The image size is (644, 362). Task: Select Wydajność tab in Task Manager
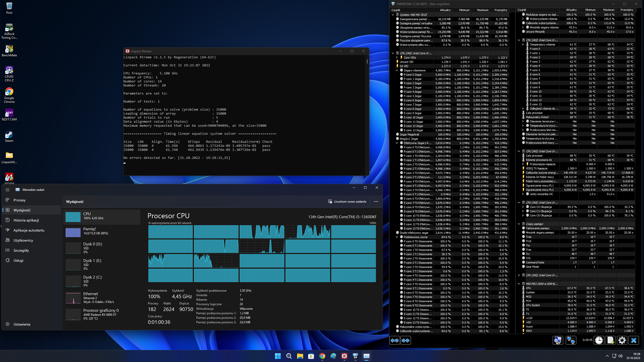pos(32,210)
